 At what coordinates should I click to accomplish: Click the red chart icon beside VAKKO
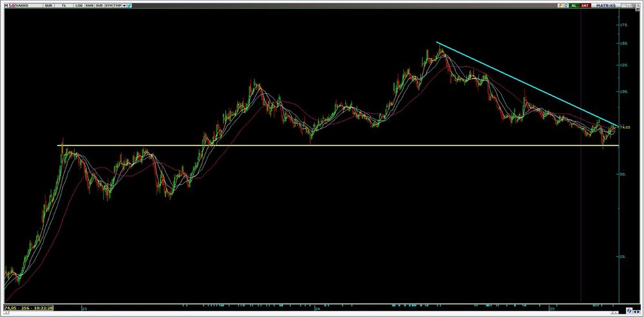pyautogui.click(x=12, y=6)
